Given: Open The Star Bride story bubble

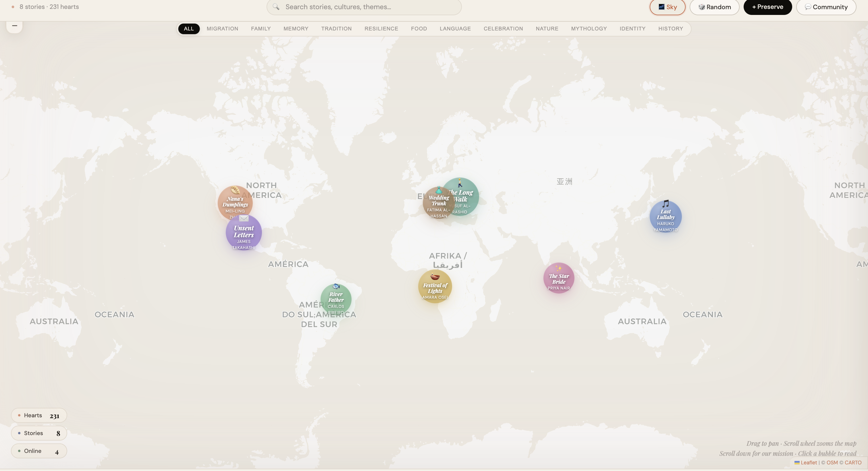Looking at the screenshot, I should click(558, 279).
